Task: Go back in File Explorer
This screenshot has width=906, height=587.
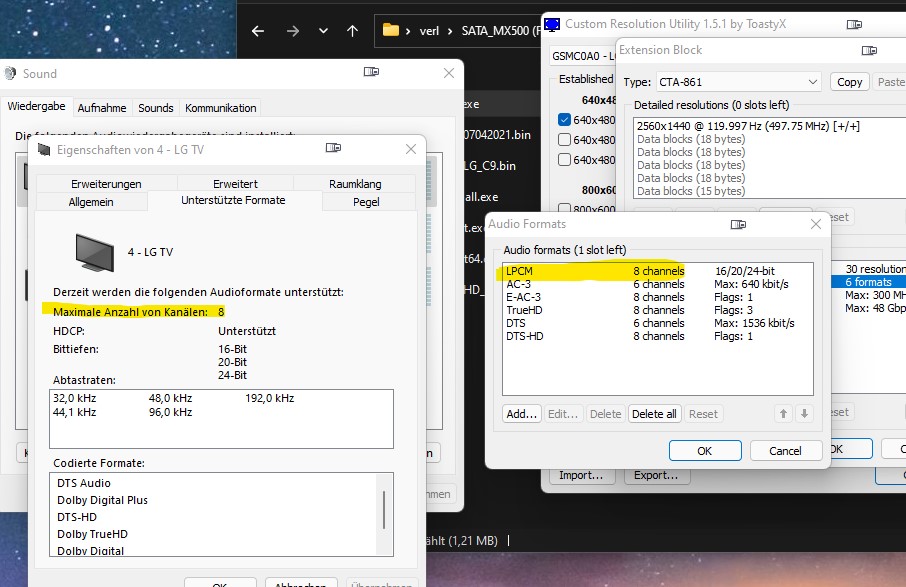Action: tap(258, 31)
